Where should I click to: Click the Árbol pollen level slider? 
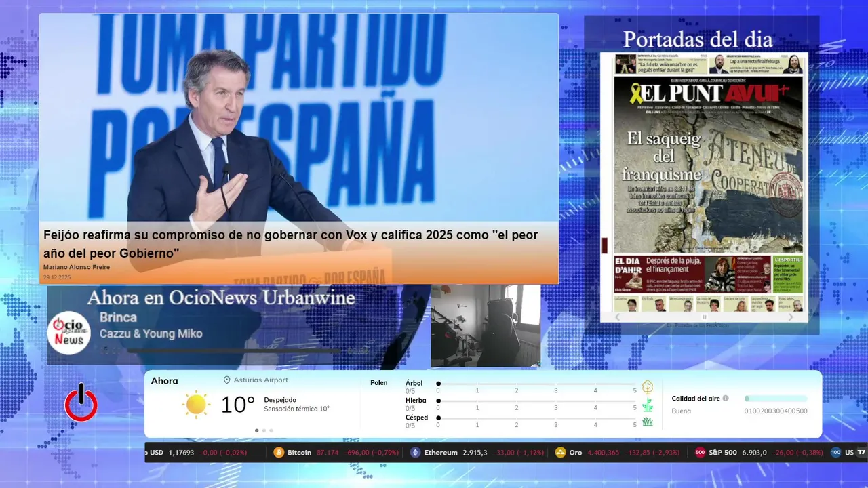click(x=536, y=384)
